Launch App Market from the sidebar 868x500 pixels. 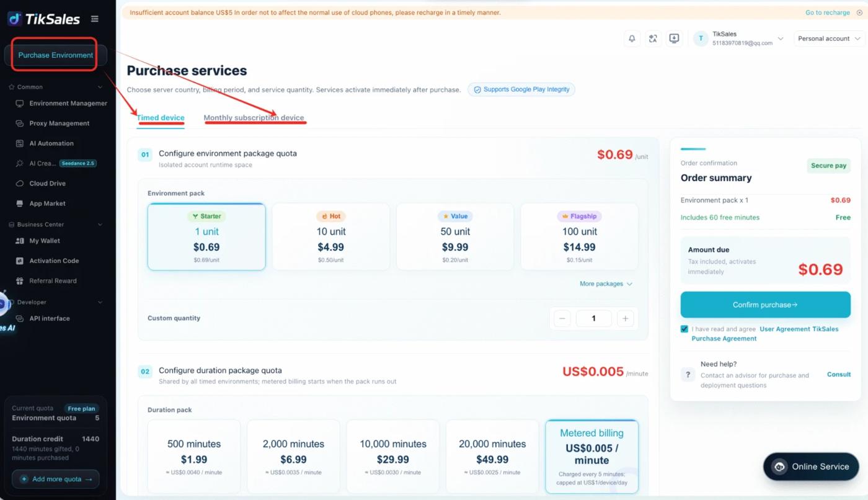coord(40,203)
